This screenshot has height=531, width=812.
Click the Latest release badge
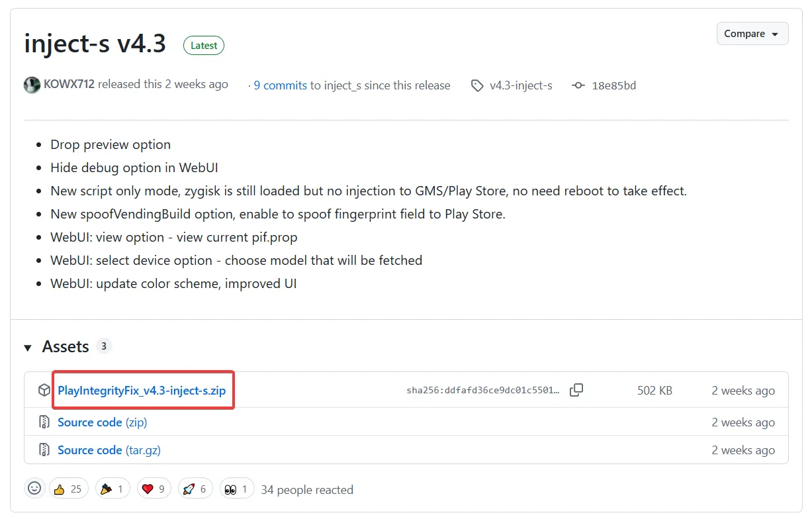[204, 46]
